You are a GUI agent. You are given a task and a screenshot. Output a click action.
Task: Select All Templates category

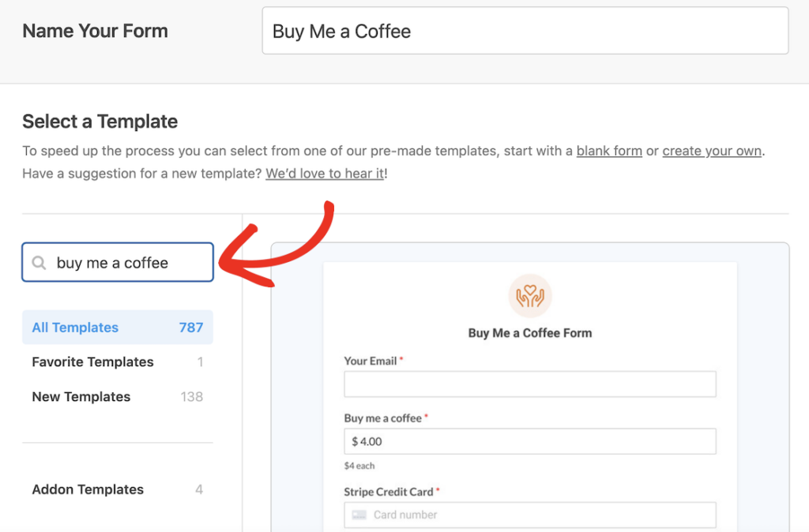point(118,328)
